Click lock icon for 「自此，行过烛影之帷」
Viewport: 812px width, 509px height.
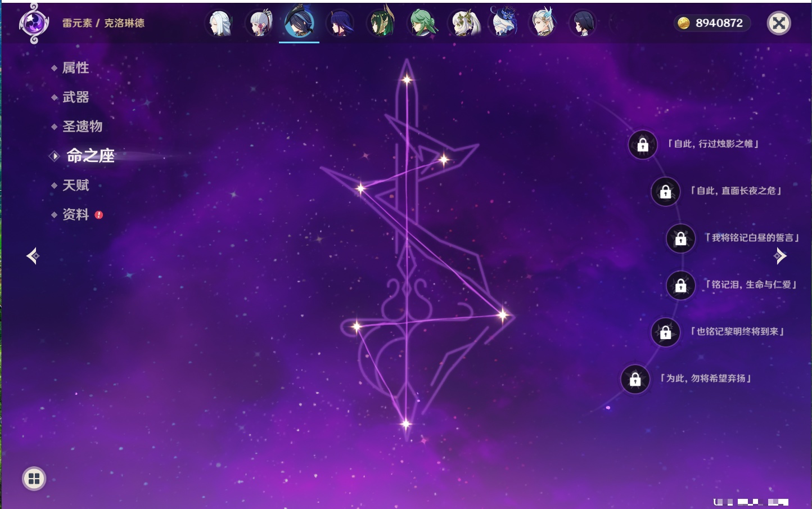pos(643,145)
